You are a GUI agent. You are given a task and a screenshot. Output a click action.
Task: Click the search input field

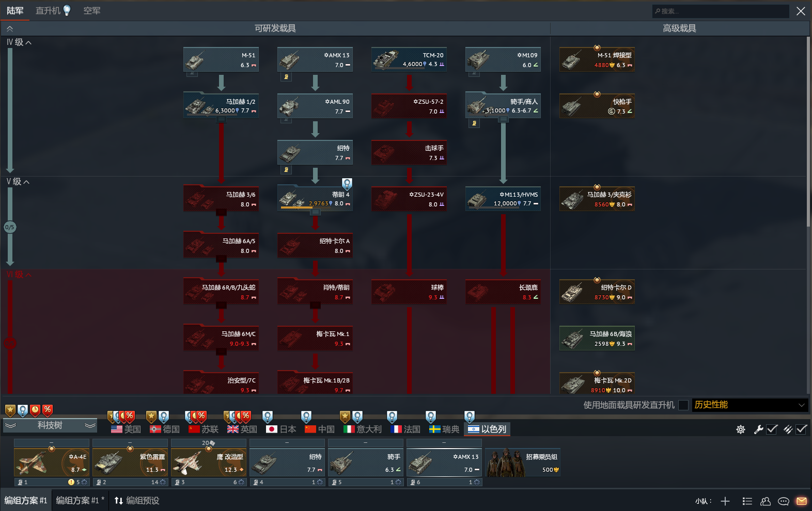[x=721, y=11]
